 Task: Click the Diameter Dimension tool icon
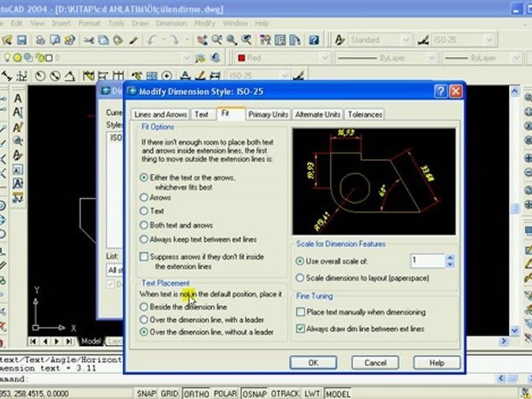55,76
